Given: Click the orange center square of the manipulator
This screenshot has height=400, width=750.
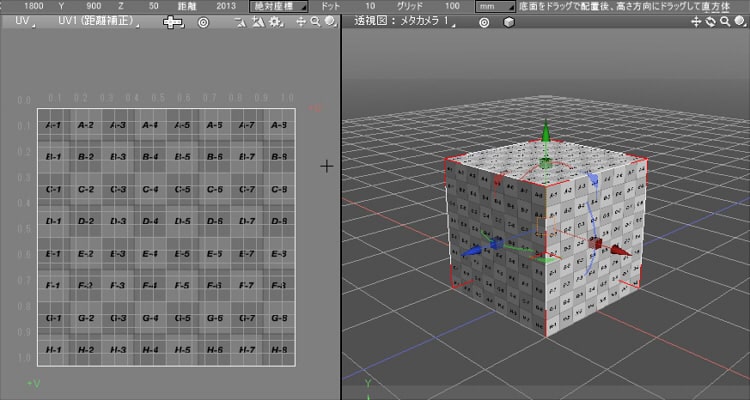Looking at the screenshot, I should click(x=546, y=226).
